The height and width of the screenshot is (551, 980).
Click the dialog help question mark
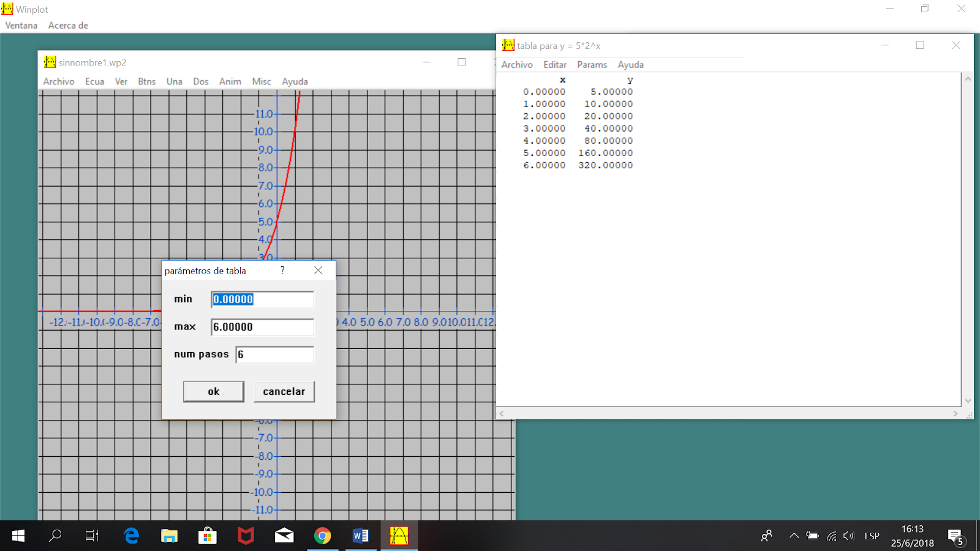282,270
